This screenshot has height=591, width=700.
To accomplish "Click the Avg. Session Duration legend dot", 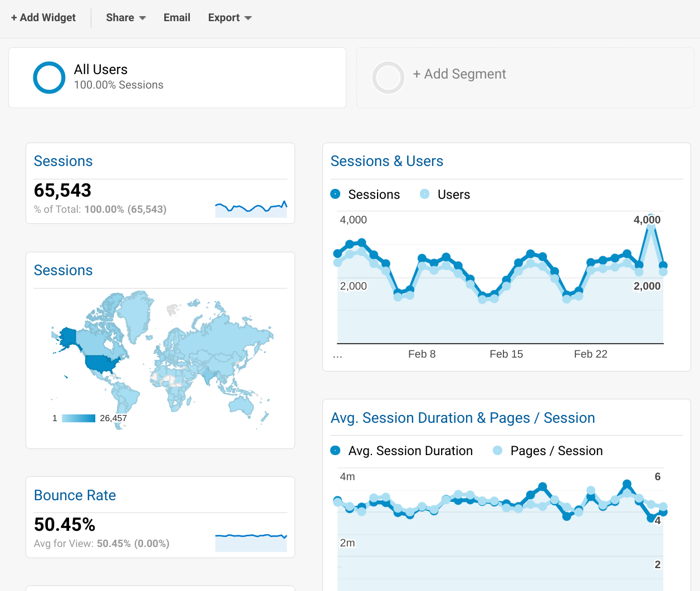I will click(x=335, y=450).
